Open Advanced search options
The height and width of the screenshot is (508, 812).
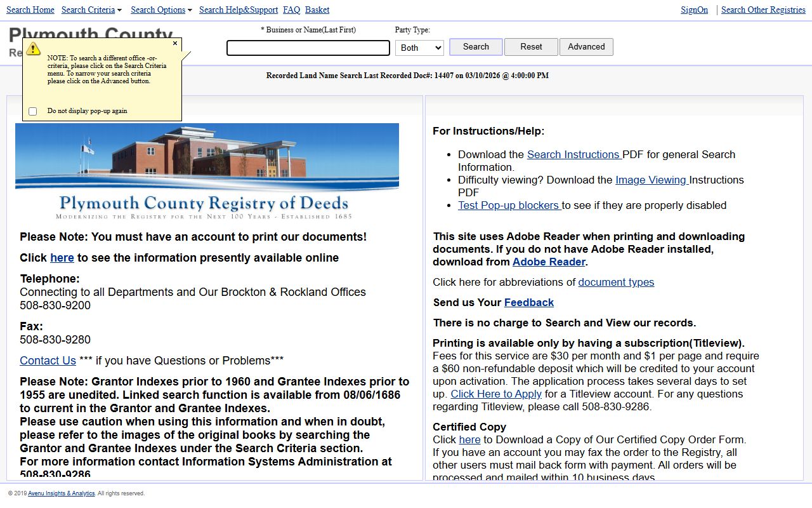tap(586, 47)
